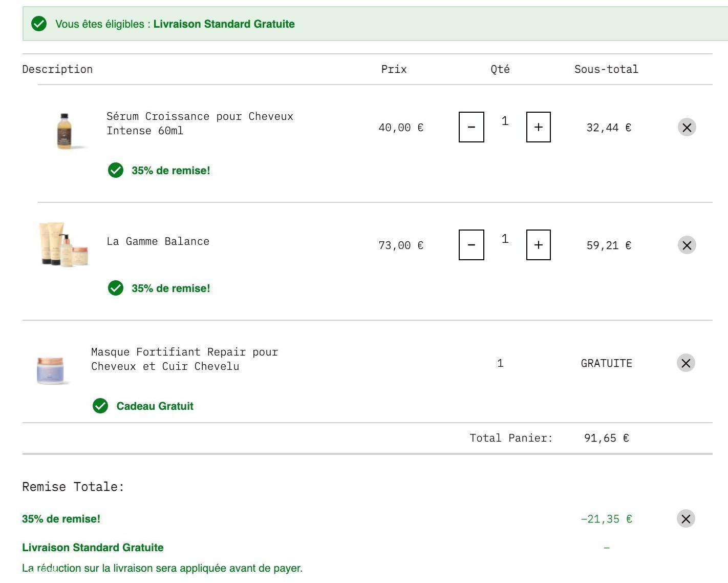Click Sérum Croissance quantity value field

point(505,121)
